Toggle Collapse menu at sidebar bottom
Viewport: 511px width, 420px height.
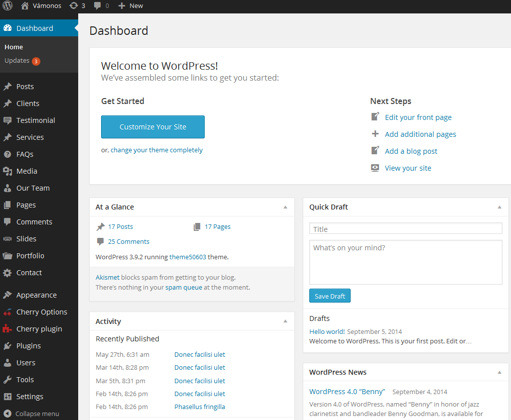click(x=35, y=414)
